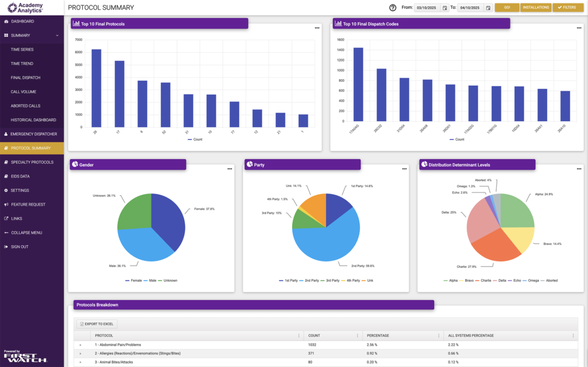Open the Gender chart three-dot menu
This screenshot has width=588, height=367.
tap(230, 169)
